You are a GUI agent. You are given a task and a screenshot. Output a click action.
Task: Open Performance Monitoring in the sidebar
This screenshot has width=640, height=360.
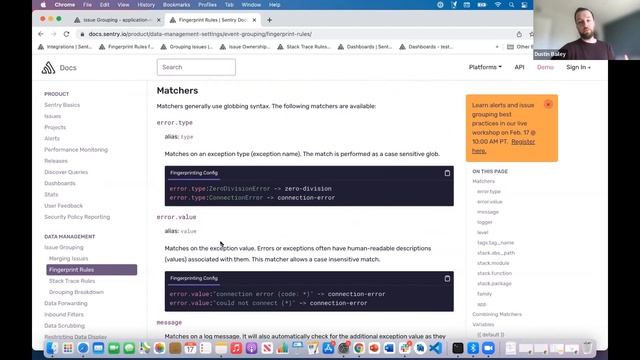(x=76, y=150)
